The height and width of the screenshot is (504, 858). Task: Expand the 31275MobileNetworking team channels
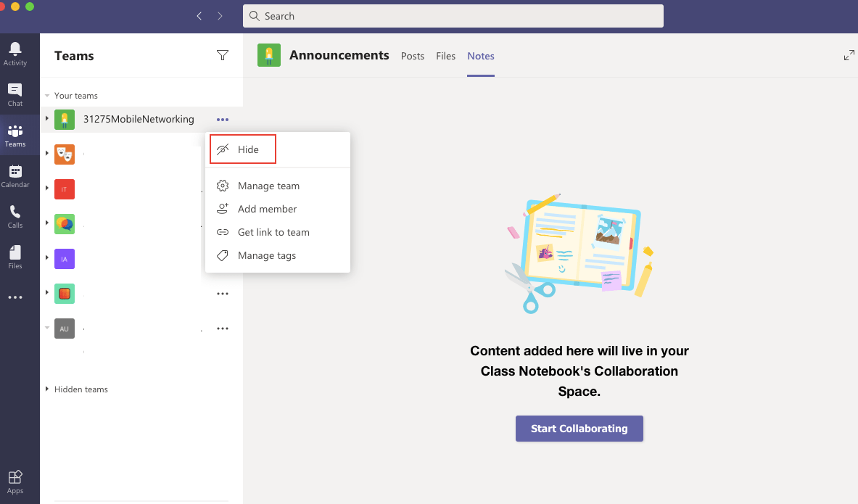(x=47, y=119)
